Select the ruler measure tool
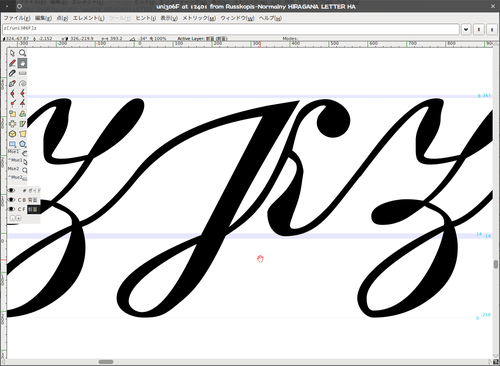The image size is (500, 366). [22, 73]
